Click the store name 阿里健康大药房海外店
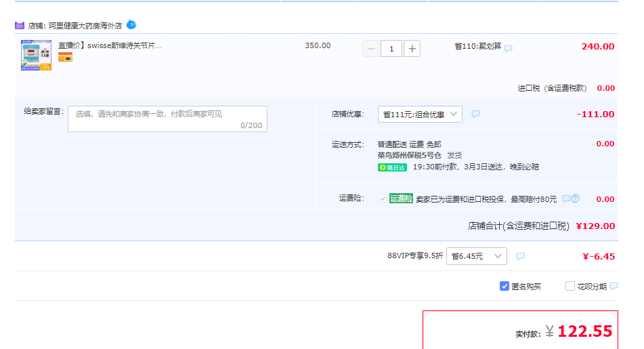644x349 pixels. pos(85,26)
